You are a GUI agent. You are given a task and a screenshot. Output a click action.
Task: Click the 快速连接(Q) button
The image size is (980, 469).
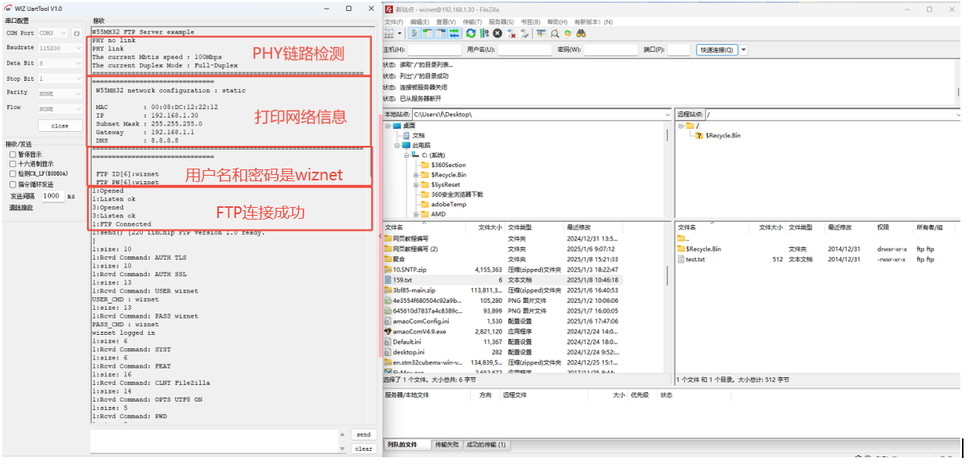(x=717, y=49)
